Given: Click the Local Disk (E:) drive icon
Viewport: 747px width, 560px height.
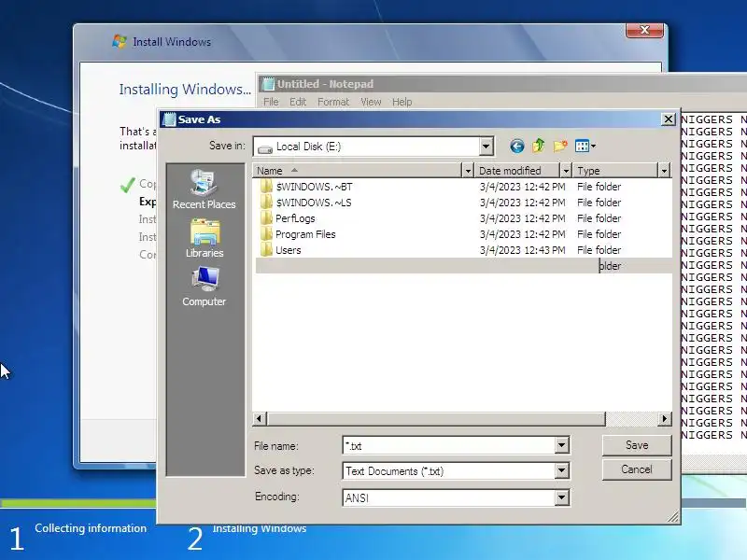Looking at the screenshot, I should click(x=265, y=147).
